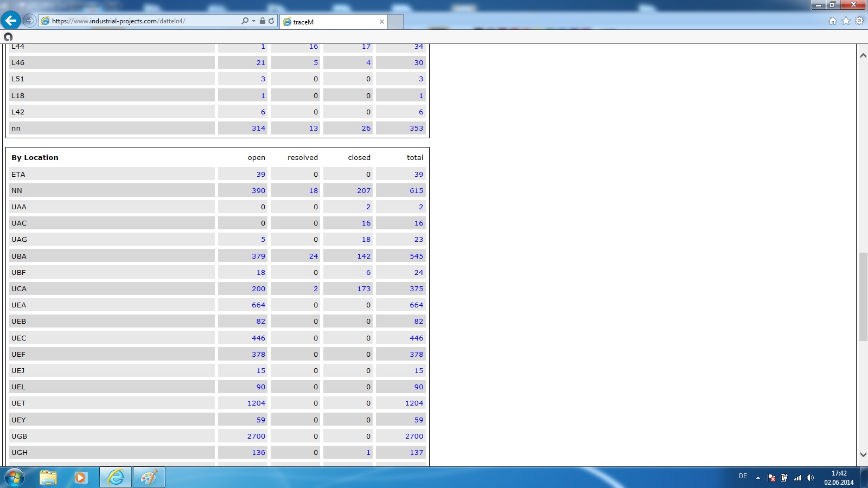Open the volume speaker tray icon

pyautogui.click(x=810, y=478)
